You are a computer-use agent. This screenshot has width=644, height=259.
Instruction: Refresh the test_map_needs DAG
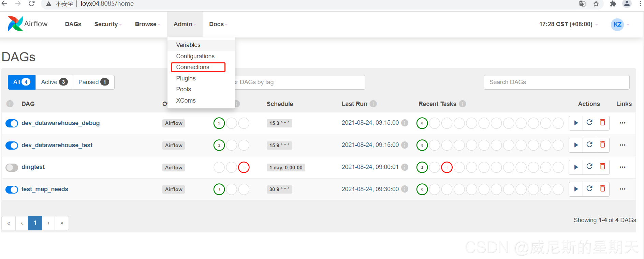(x=589, y=189)
